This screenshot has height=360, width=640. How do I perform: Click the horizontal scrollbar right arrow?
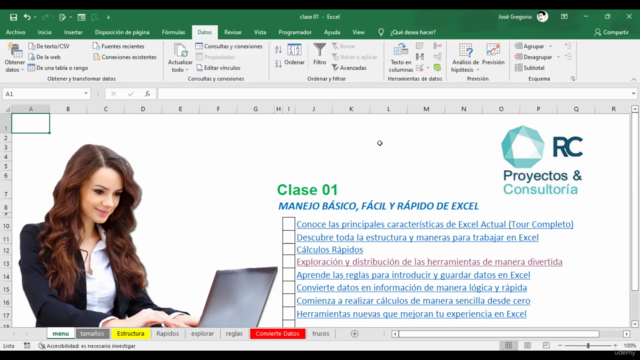pyautogui.click(x=627, y=334)
